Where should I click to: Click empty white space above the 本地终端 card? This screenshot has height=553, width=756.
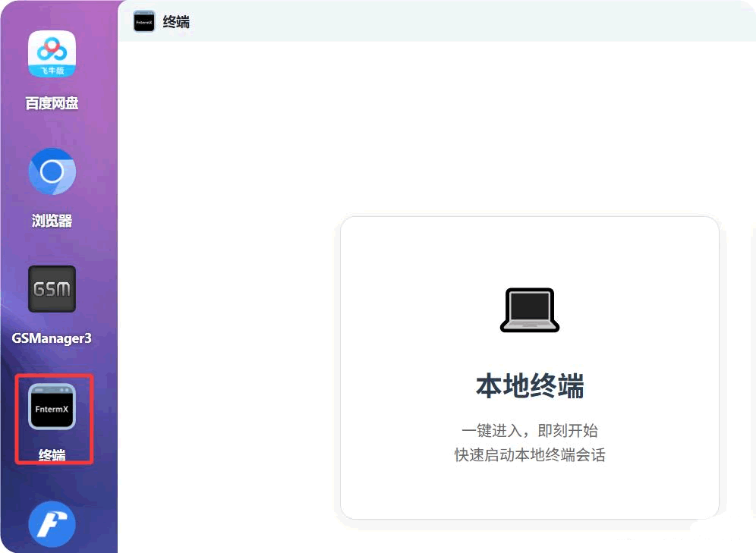455,129
